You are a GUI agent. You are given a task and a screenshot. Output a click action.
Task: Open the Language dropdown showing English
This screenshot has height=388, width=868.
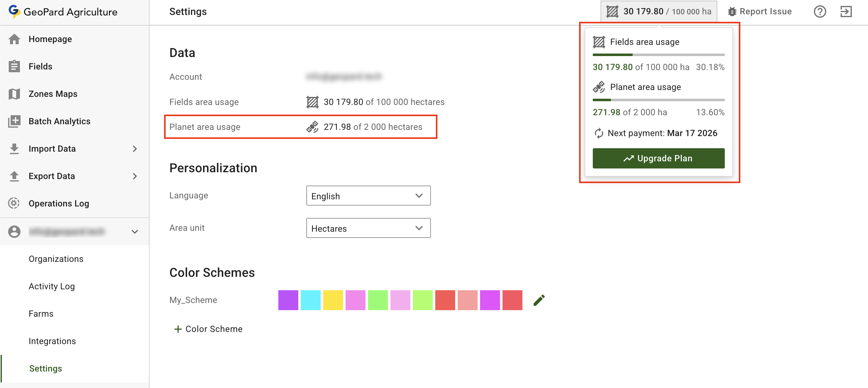368,196
